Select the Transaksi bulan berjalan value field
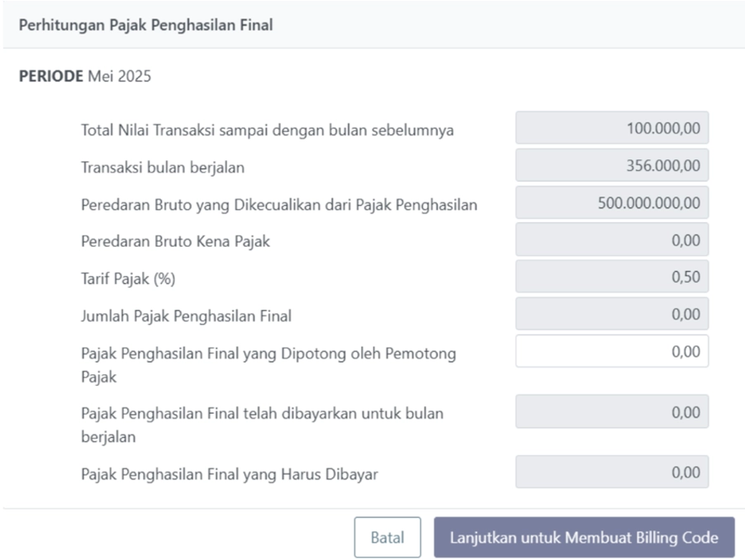The height and width of the screenshot is (560, 745). tap(612, 165)
